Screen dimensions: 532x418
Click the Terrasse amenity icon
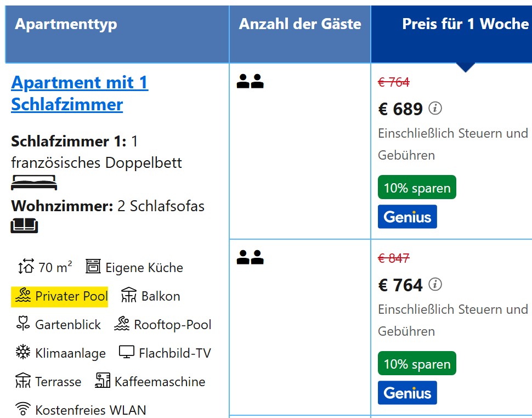[23, 381]
